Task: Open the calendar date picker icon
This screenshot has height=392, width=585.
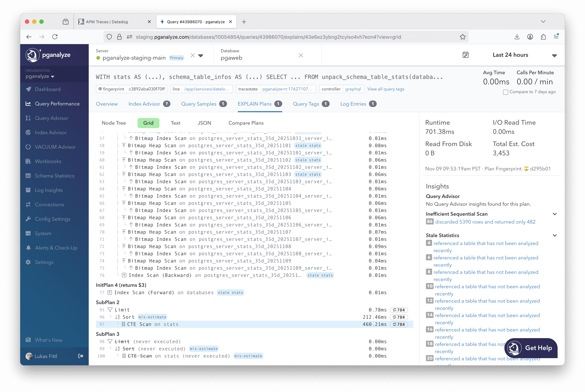Action: coord(465,55)
